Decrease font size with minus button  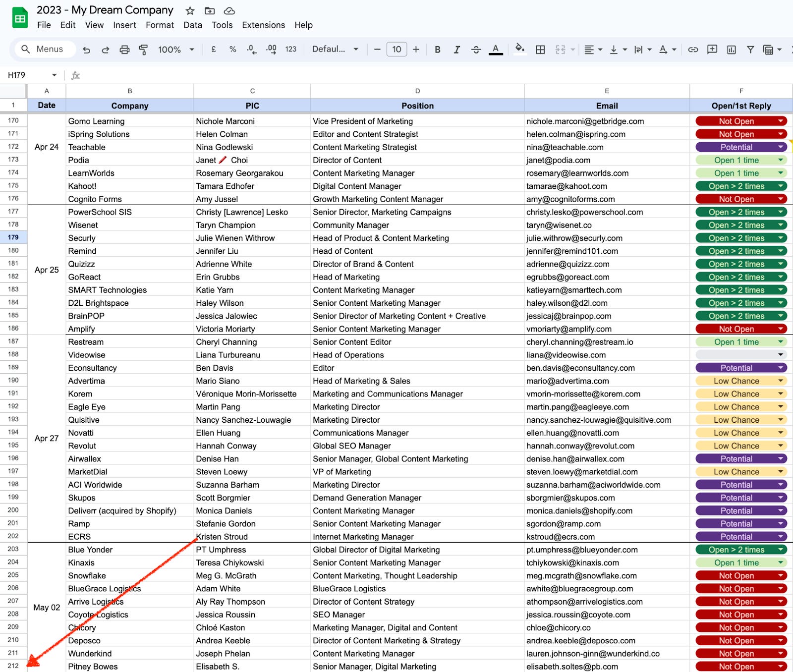[x=377, y=49]
